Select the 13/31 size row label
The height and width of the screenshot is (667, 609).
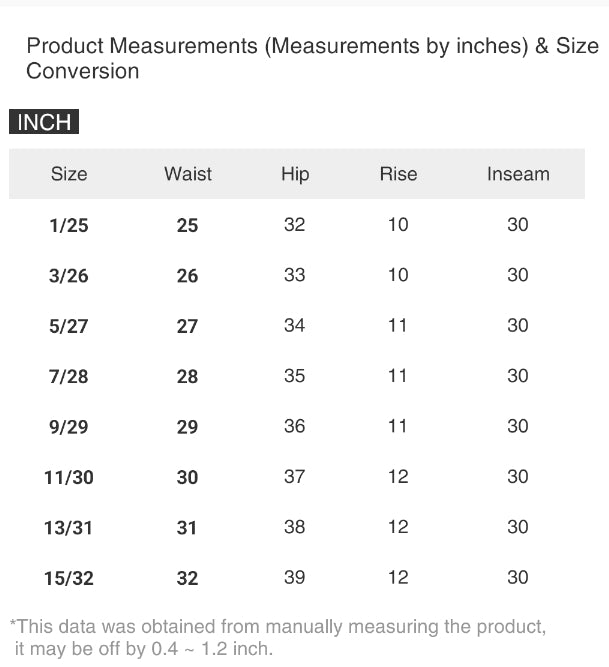pos(69,528)
